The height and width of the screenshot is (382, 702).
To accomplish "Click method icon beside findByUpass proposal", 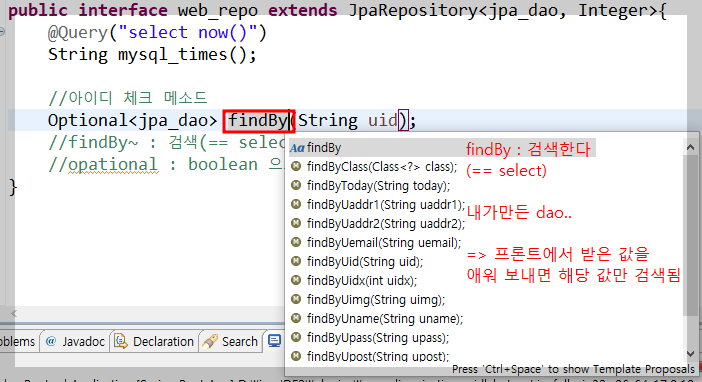I will click(x=296, y=337).
